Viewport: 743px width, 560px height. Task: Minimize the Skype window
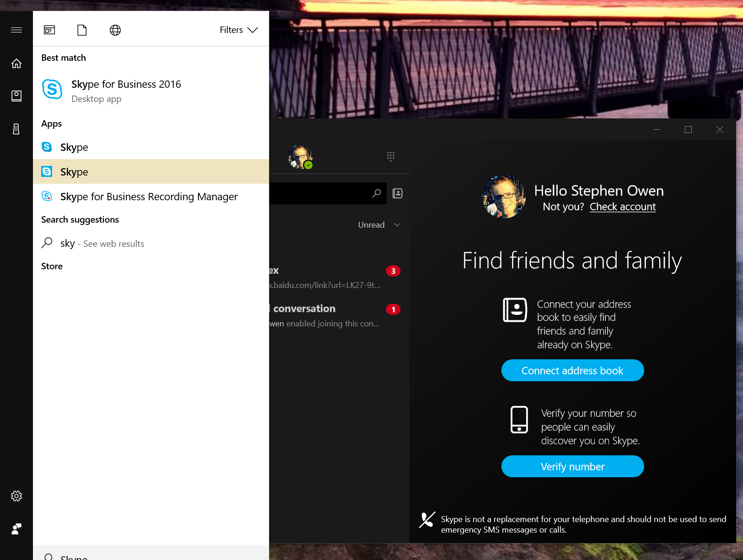pyautogui.click(x=657, y=129)
